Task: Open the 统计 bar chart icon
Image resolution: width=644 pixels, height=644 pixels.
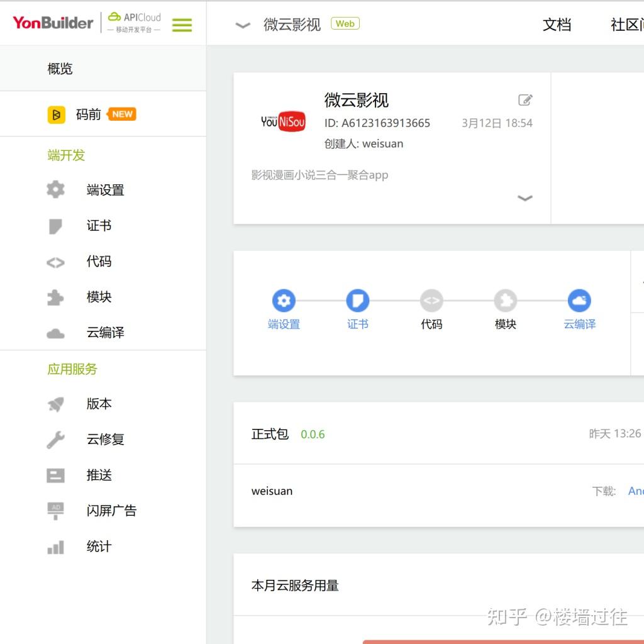Action: (55, 547)
